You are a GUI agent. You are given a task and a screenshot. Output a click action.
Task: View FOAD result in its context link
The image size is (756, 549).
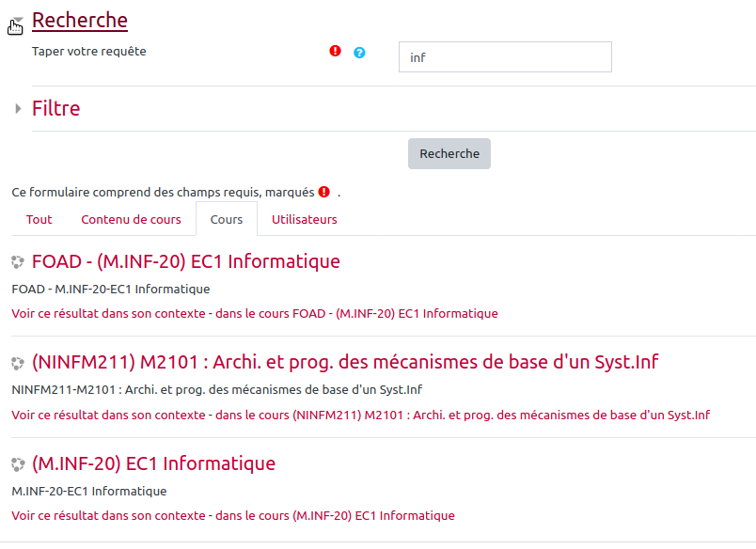(255, 313)
